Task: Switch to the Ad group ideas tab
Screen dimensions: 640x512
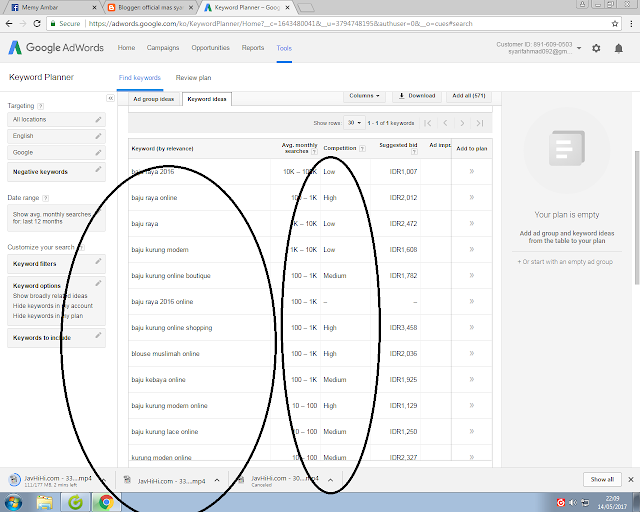Action: pyautogui.click(x=154, y=99)
